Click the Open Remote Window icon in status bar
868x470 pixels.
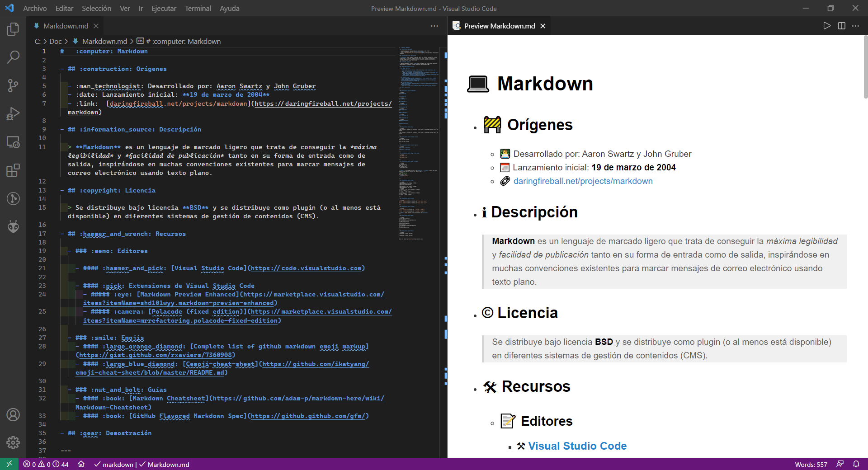(9, 464)
